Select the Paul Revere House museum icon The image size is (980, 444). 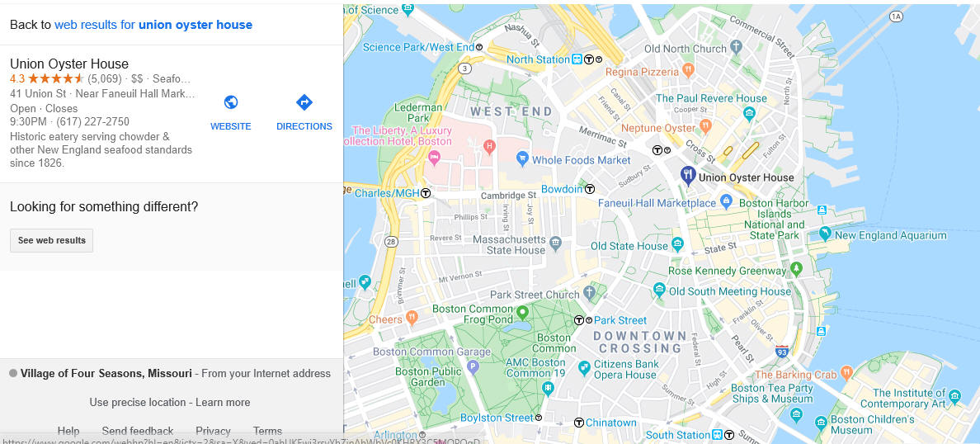[749, 113]
